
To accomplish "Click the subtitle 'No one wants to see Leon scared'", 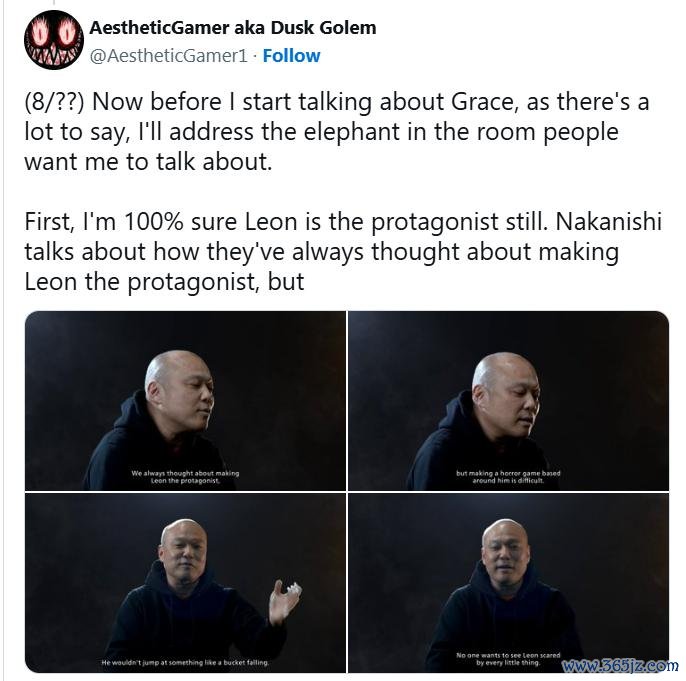I will tap(508, 655).
